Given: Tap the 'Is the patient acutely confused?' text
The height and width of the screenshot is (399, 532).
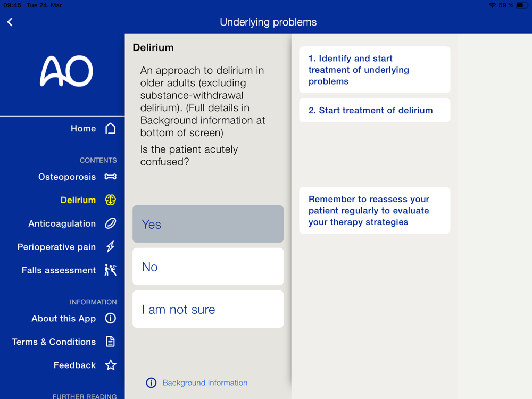Looking at the screenshot, I should click(x=189, y=155).
